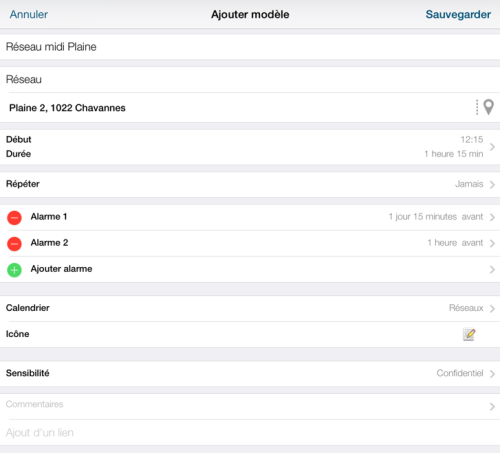Edit the Réseau text field
500x453 pixels.
250,80
